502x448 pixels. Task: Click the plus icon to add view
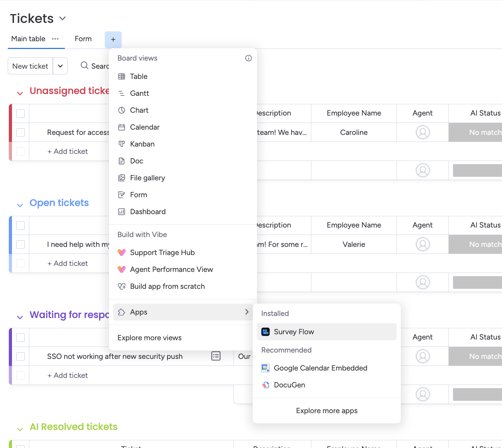pyautogui.click(x=113, y=39)
